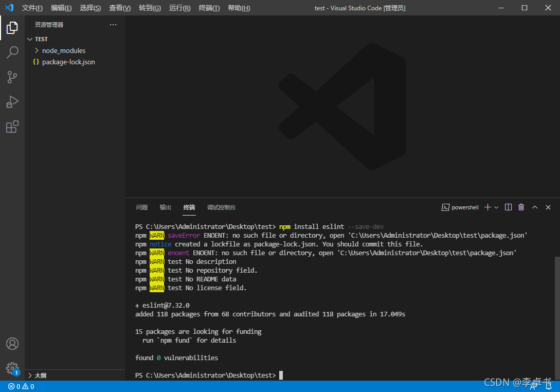
Task: Kill terminal with trash icon
Action: tap(521, 207)
